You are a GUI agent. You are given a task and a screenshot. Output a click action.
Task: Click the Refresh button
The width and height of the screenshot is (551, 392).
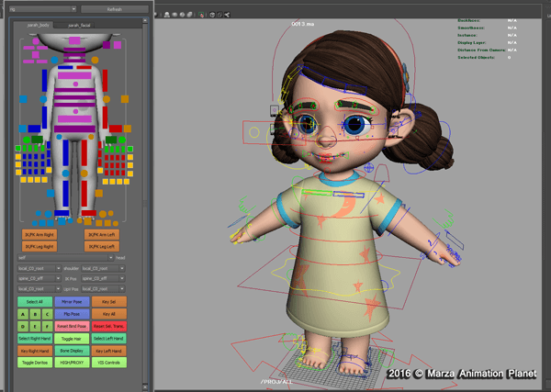tap(115, 9)
